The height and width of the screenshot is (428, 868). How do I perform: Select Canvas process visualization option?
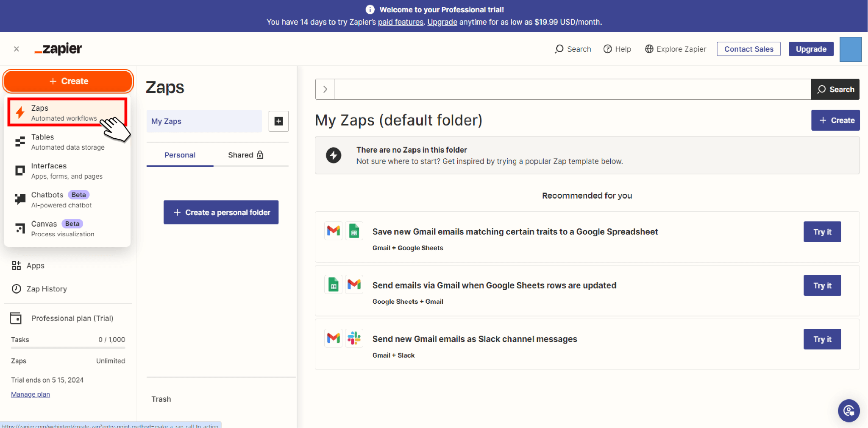(67, 228)
